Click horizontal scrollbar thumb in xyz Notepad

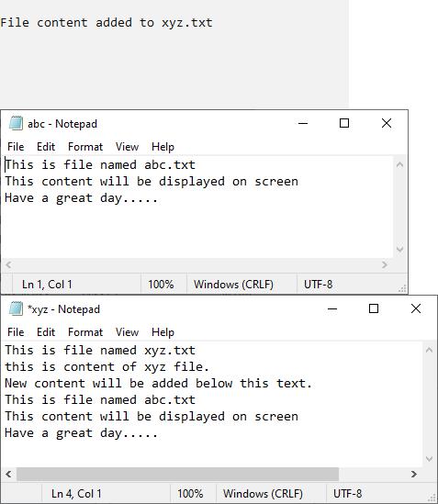click(177, 474)
